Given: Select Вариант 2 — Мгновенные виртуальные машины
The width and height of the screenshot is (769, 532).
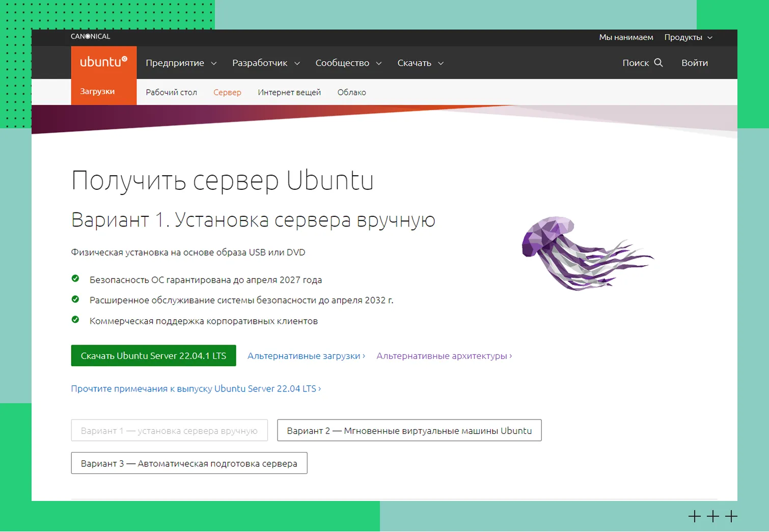Looking at the screenshot, I should [x=409, y=431].
